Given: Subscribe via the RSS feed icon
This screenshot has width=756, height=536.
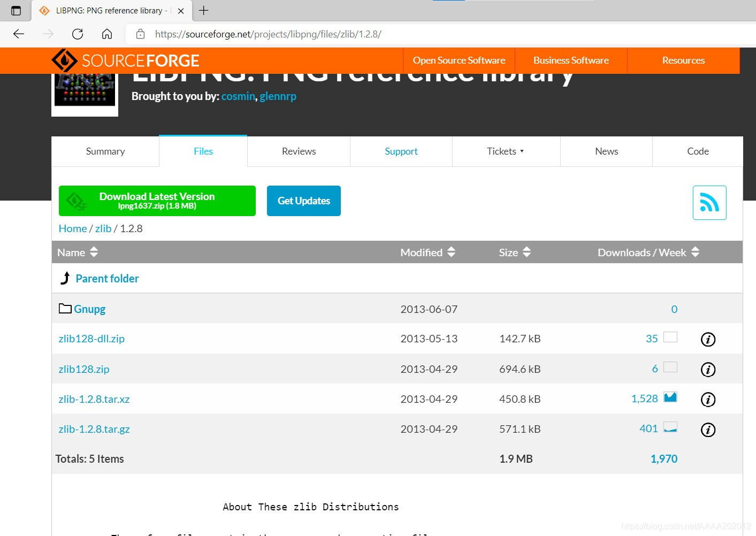Looking at the screenshot, I should 709,203.
